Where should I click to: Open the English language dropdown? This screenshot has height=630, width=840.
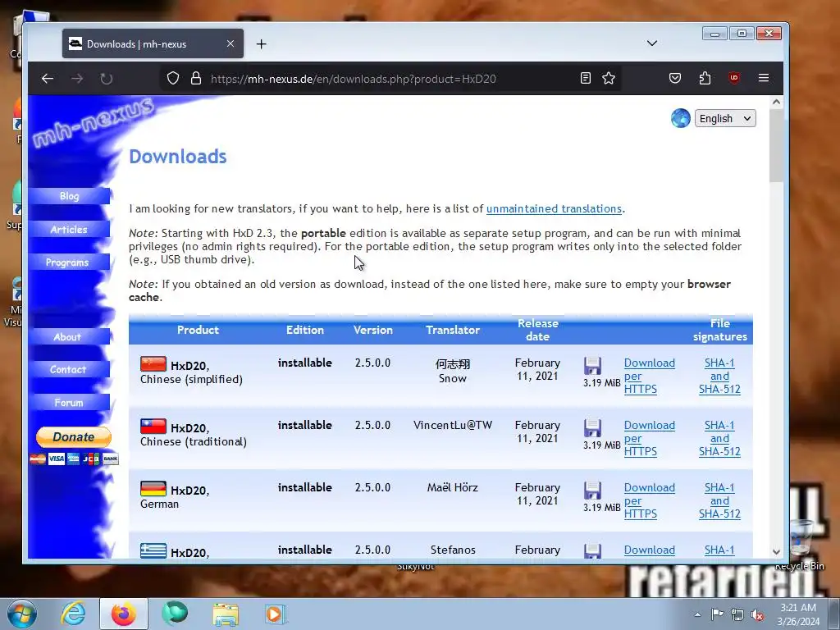[725, 118]
